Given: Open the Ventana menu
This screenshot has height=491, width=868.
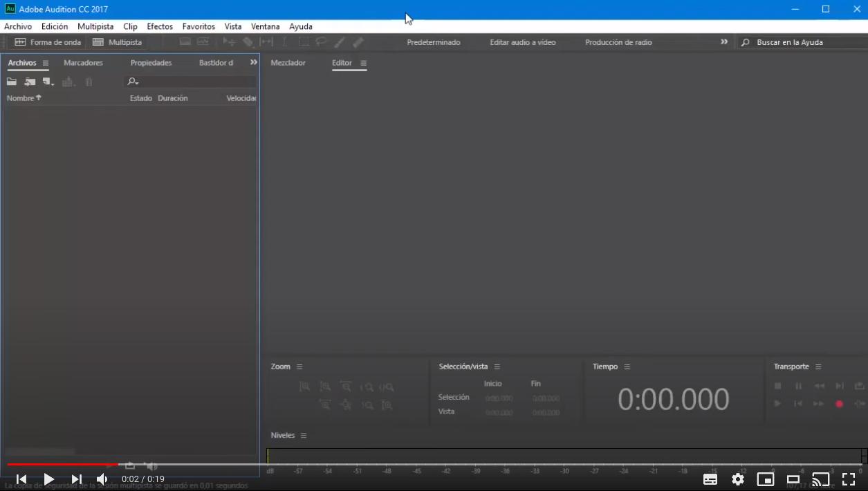Looking at the screenshot, I should point(266,26).
